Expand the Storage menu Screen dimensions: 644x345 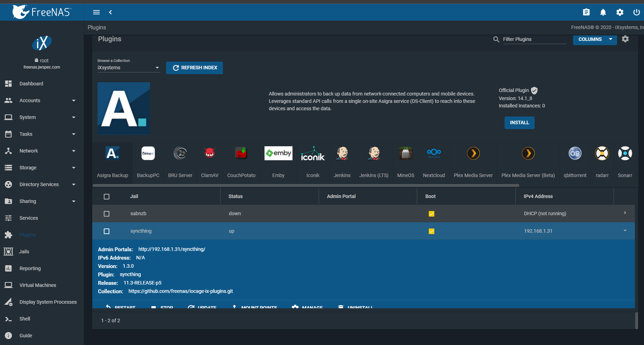pos(42,168)
